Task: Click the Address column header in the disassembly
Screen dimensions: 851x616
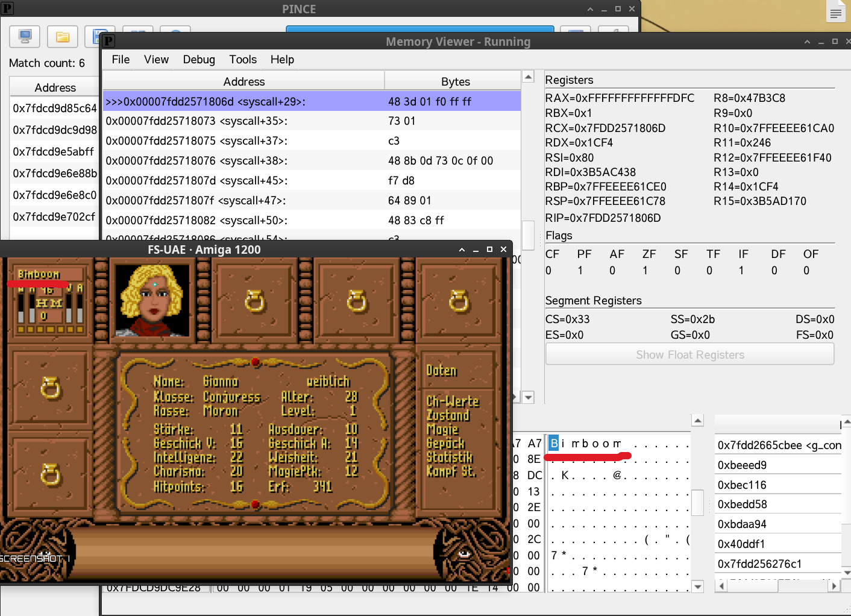Action: tap(243, 81)
